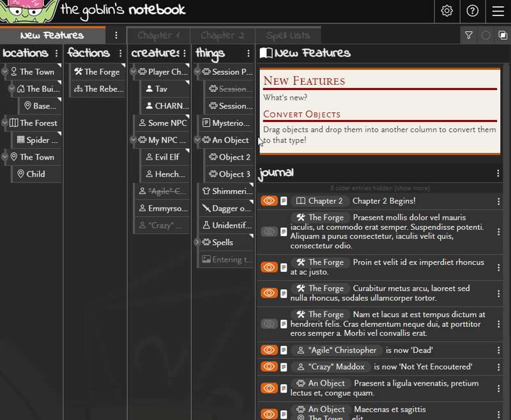Click the 'show more' older entries link
Screen dimensions: 511x420
[x=412, y=188]
